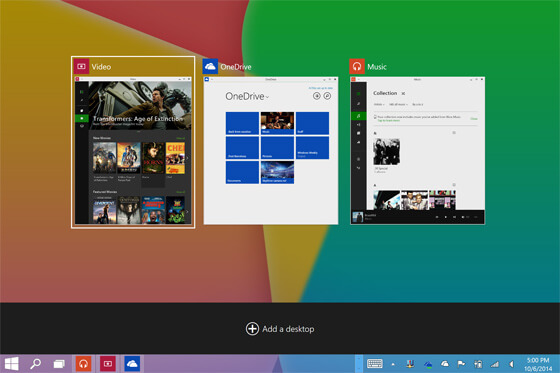Click the blue cloud sync tray icon
560x373 pixels.
[428, 364]
